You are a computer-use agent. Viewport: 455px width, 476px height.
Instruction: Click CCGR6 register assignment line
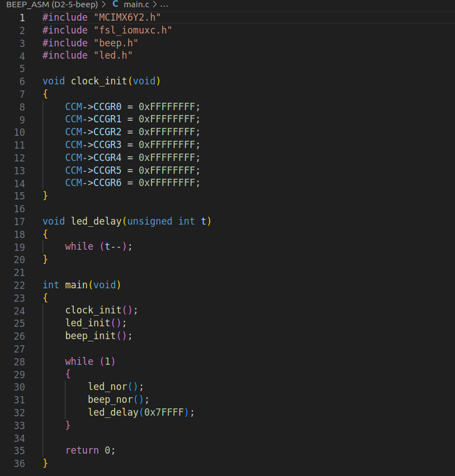point(132,183)
